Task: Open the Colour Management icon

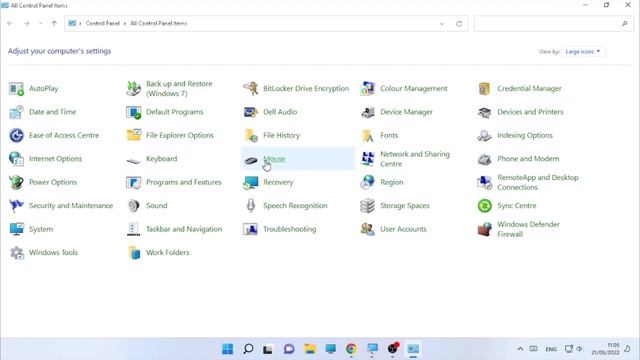Action: click(x=367, y=89)
